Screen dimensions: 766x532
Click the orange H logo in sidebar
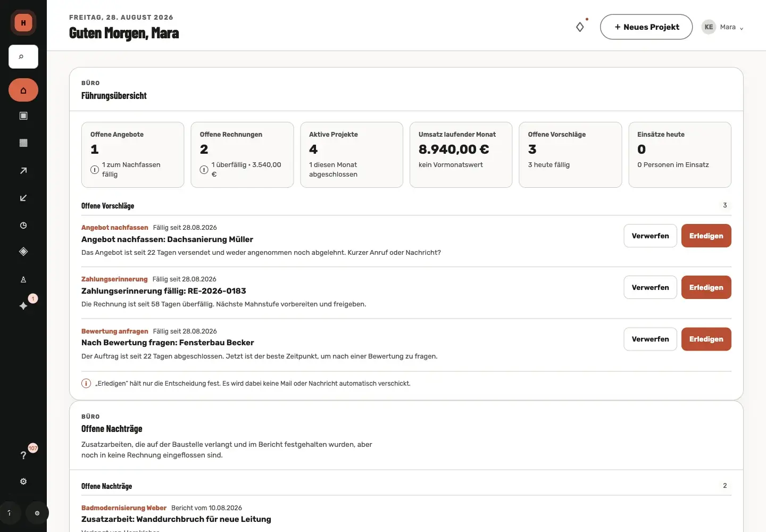point(23,23)
